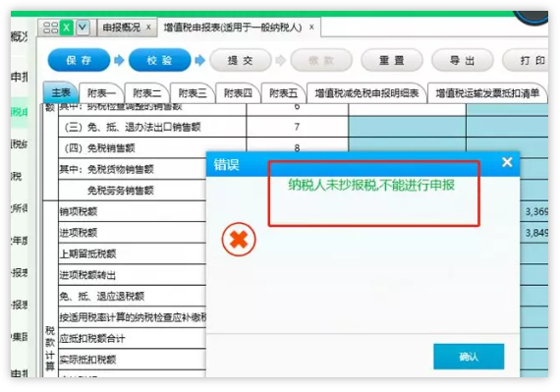Click the red error icon in dialog
This screenshot has height=392, width=560.
pyautogui.click(x=239, y=239)
